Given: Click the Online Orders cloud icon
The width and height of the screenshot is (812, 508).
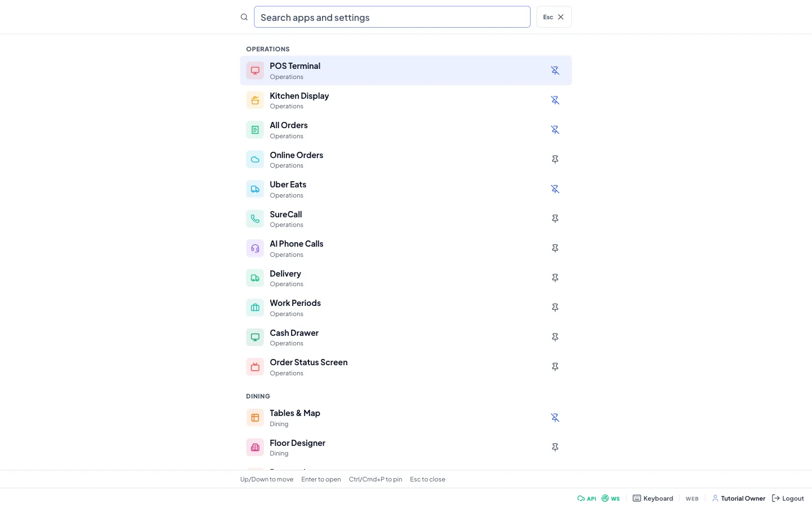Looking at the screenshot, I should [255, 160].
